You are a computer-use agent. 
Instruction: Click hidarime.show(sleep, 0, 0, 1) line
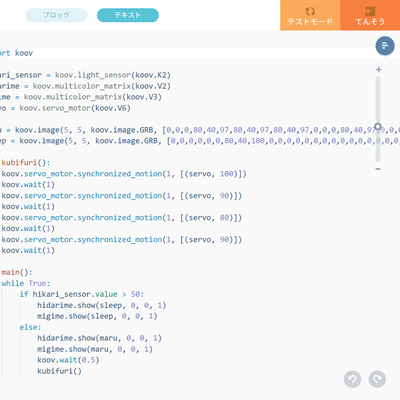tap(102, 305)
